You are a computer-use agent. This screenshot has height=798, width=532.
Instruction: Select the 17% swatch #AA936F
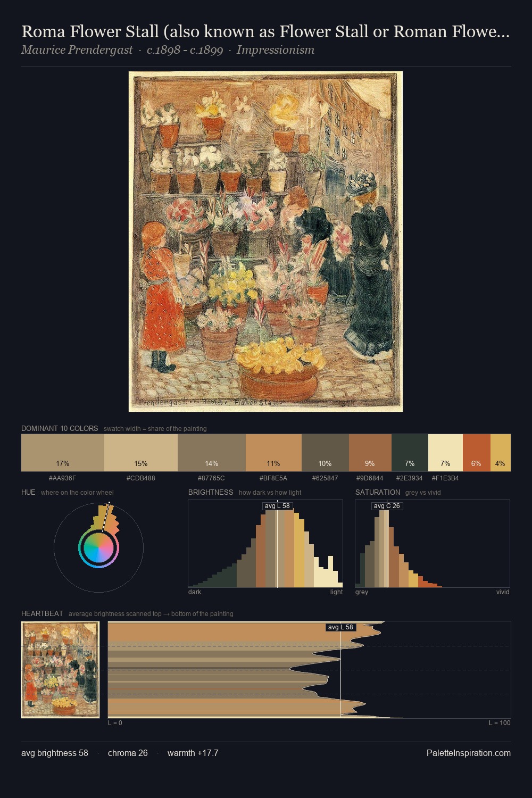(x=63, y=453)
